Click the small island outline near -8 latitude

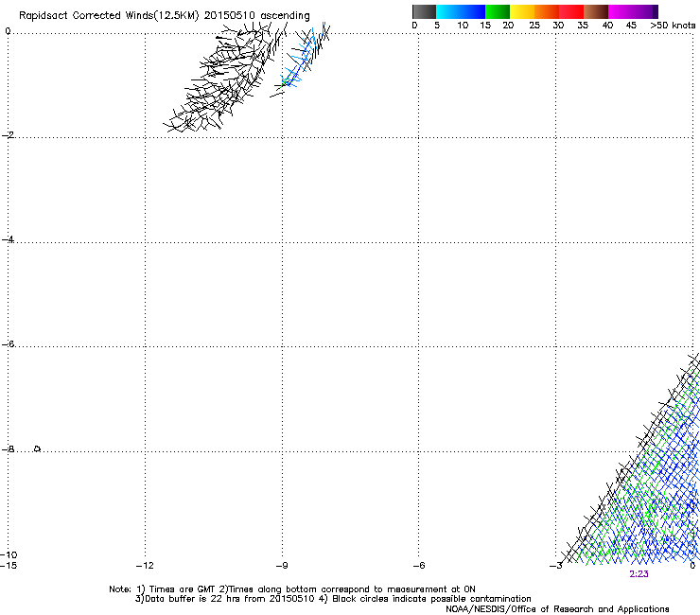click(38, 448)
